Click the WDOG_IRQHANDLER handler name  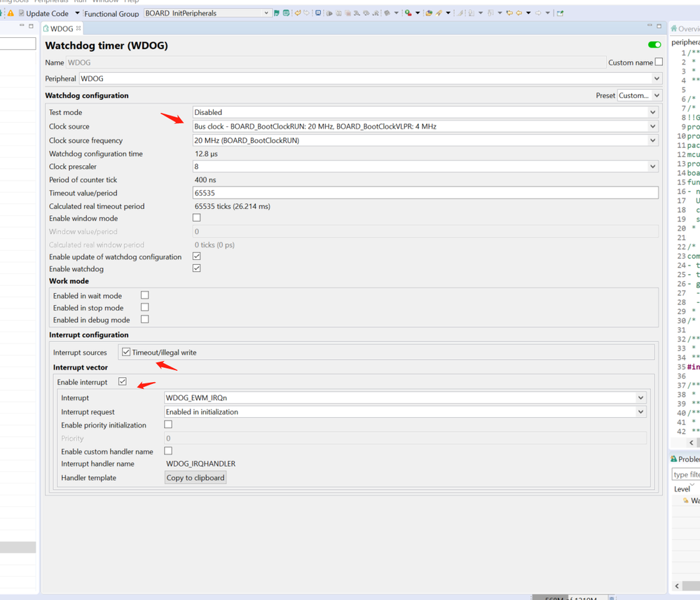[x=201, y=464]
